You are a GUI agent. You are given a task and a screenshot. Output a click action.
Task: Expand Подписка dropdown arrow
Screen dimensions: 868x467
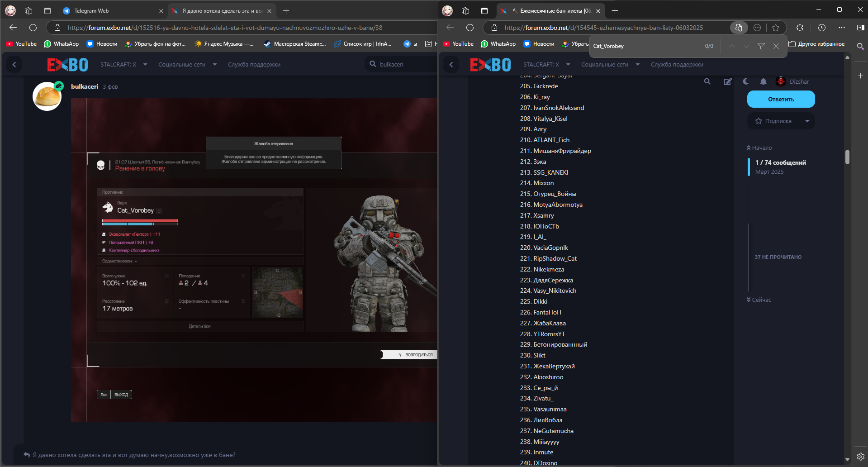pos(807,121)
